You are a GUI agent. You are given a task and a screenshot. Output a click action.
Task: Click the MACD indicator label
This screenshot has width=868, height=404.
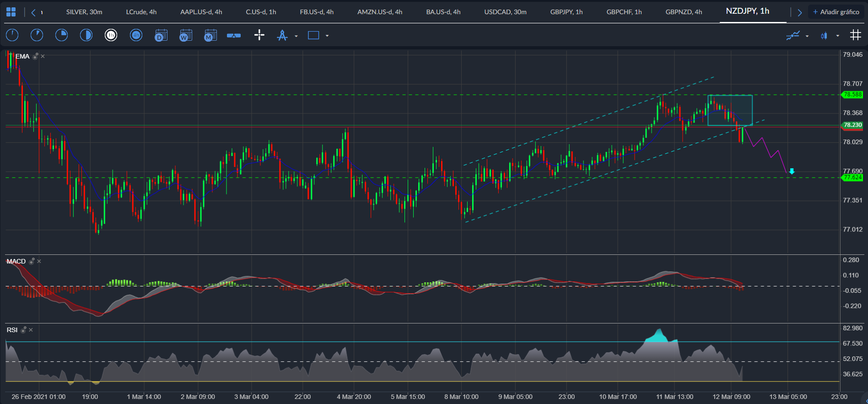tap(16, 261)
